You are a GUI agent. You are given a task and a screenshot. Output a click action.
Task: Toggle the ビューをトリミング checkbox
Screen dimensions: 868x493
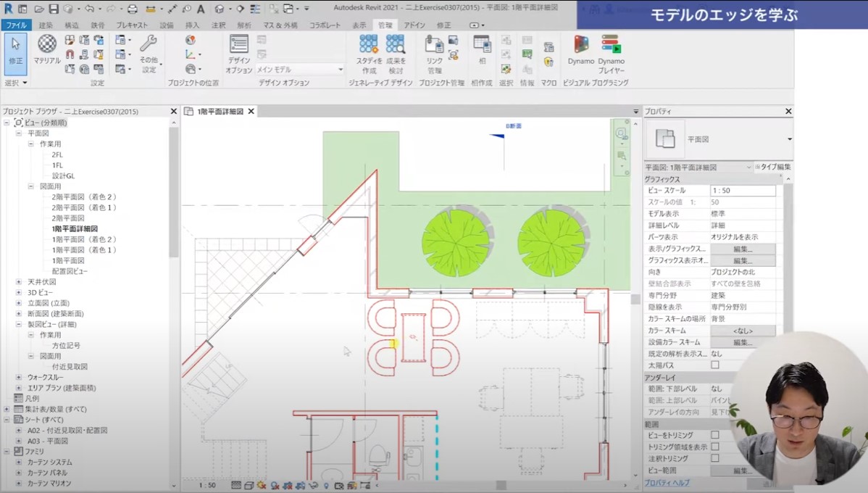pos(715,435)
